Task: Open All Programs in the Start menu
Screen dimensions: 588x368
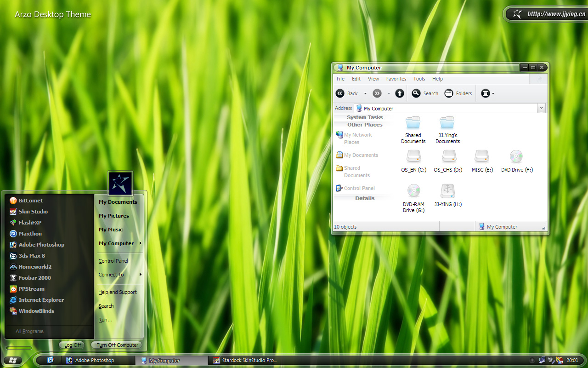Action: [30, 331]
